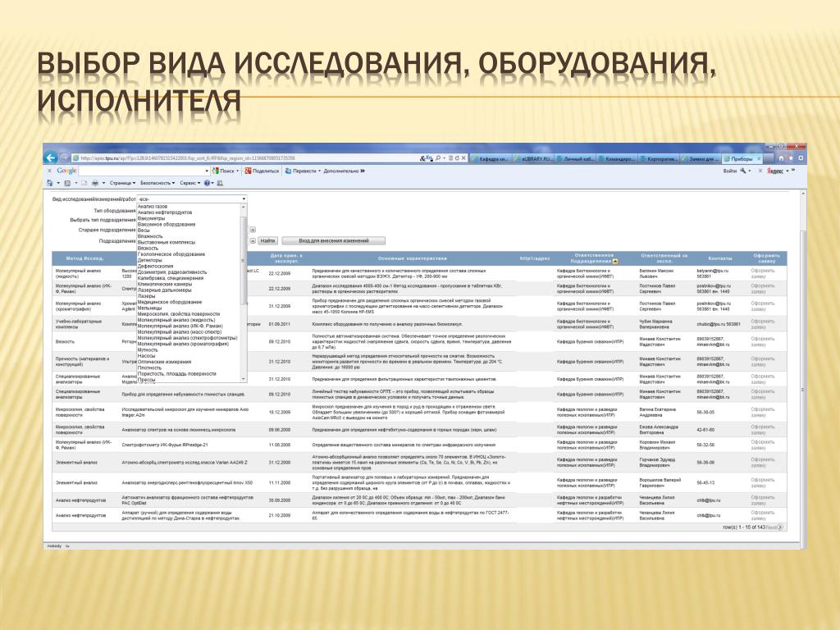The height and width of the screenshot is (630, 840).
Task: Expand the arrow next to Перевести button
Action: 319,171
